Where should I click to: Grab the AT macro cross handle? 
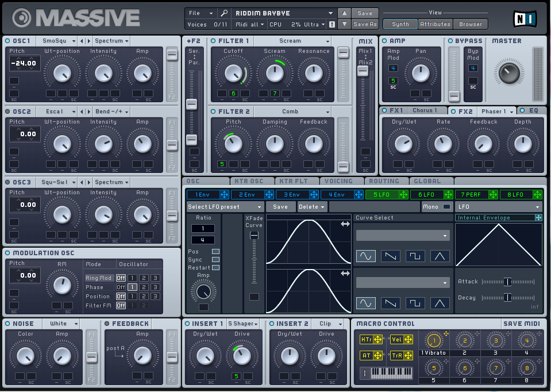click(x=377, y=355)
